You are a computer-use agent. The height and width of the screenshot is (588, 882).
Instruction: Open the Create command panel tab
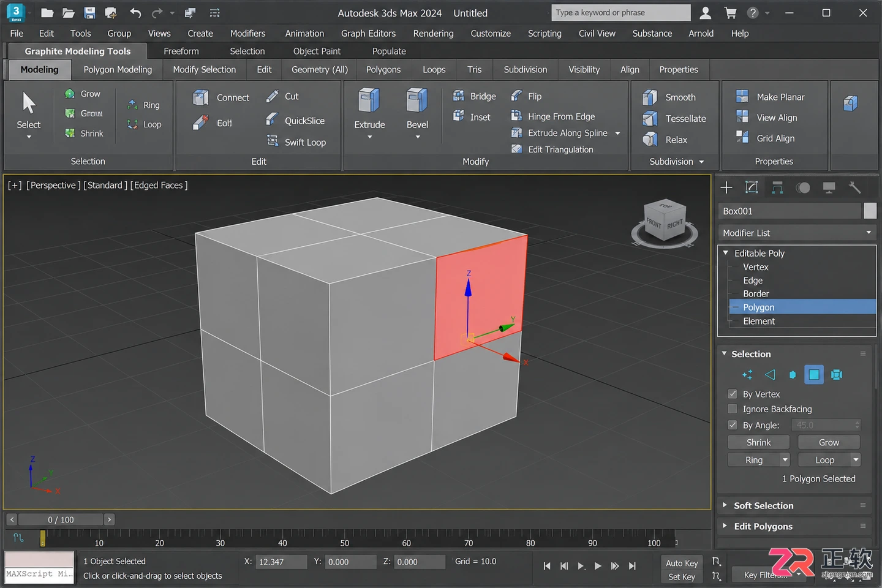(726, 187)
